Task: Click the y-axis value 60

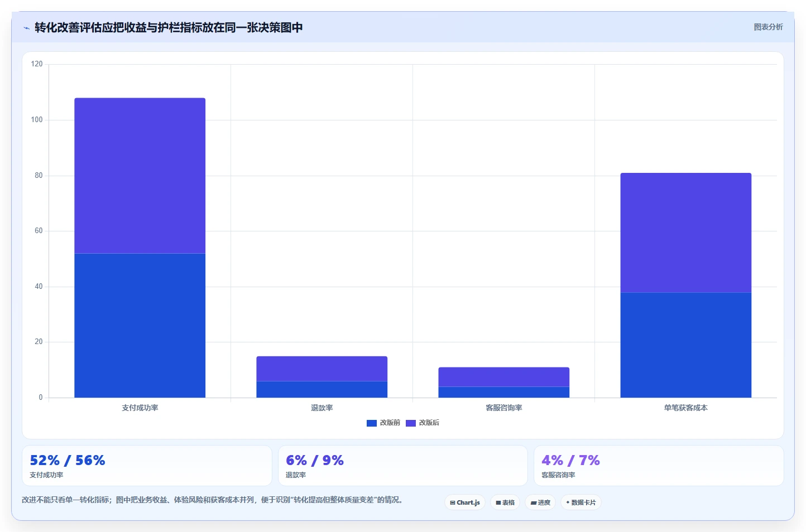Action: coord(39,231)
